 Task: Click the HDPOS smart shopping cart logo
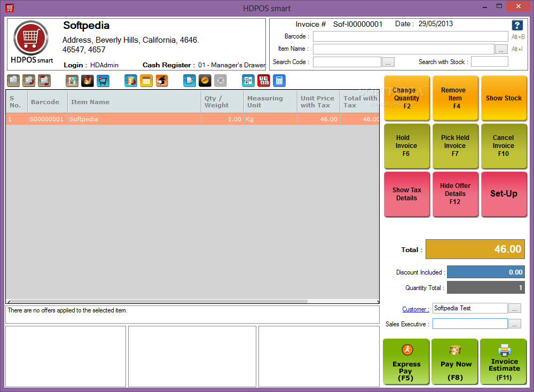tap(31, 38)
